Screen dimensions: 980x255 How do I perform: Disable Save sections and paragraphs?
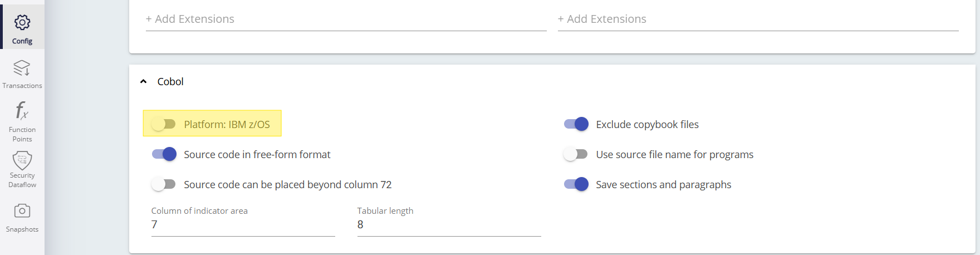576,184
